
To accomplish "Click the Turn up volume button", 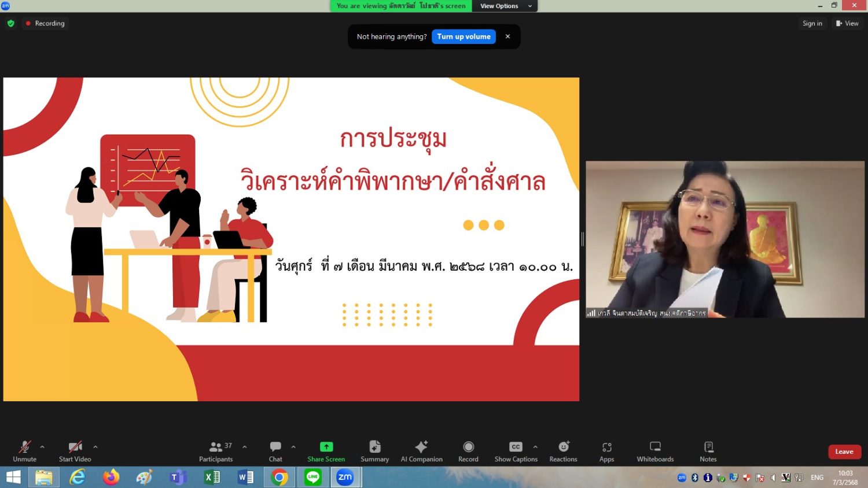I will pos(464,36).
